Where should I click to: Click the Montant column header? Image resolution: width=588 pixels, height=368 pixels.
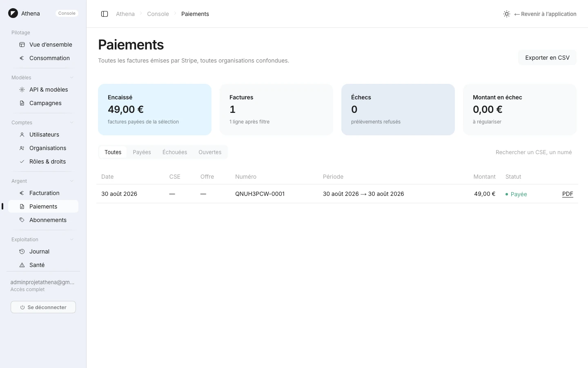point(484,177)
